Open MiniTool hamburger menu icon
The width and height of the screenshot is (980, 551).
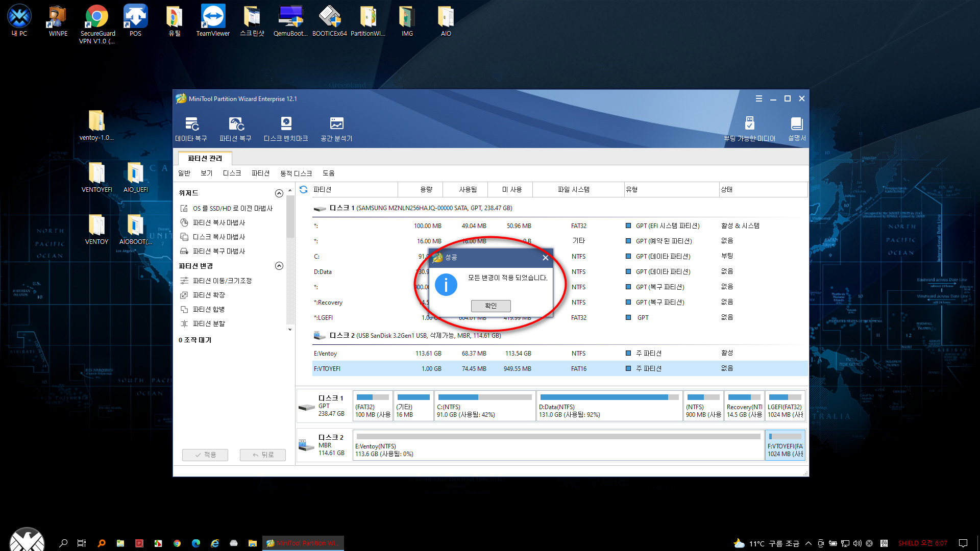coord(759,99)
